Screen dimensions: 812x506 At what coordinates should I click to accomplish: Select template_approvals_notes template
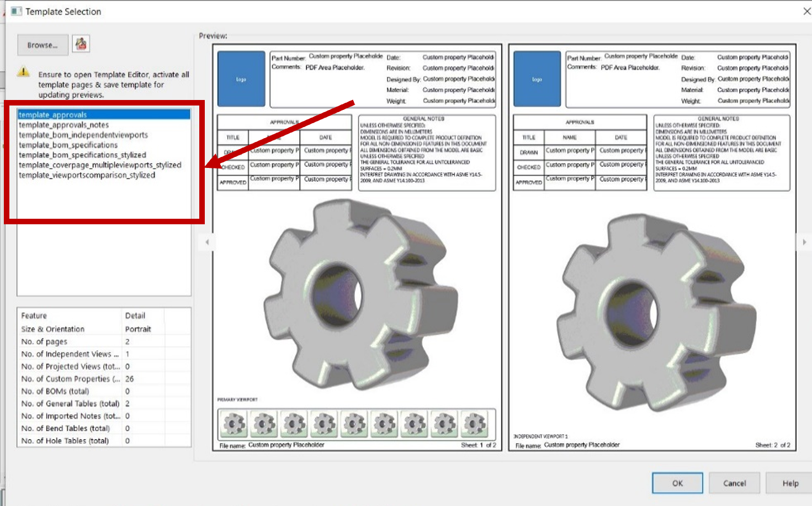point(63,125)
